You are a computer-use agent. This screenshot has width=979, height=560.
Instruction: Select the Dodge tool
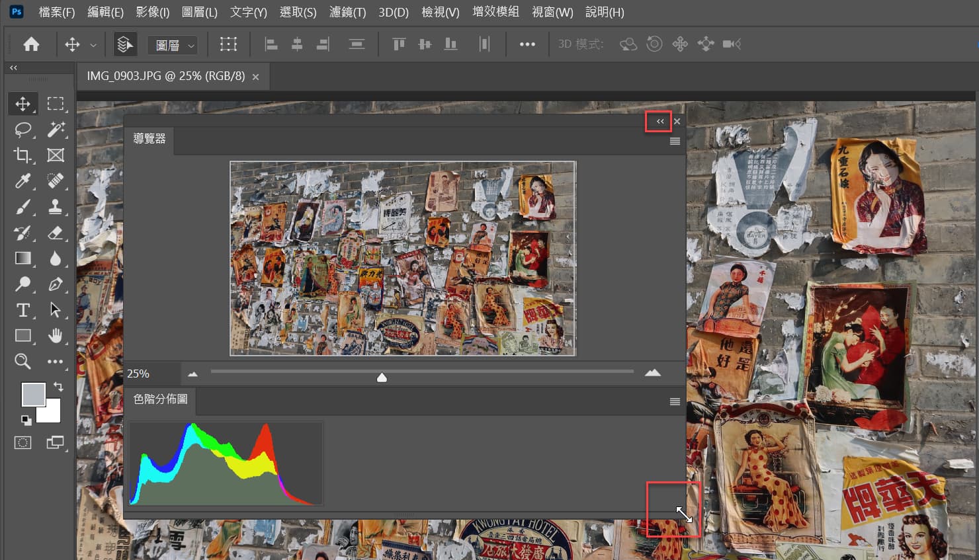click(22, 284)
